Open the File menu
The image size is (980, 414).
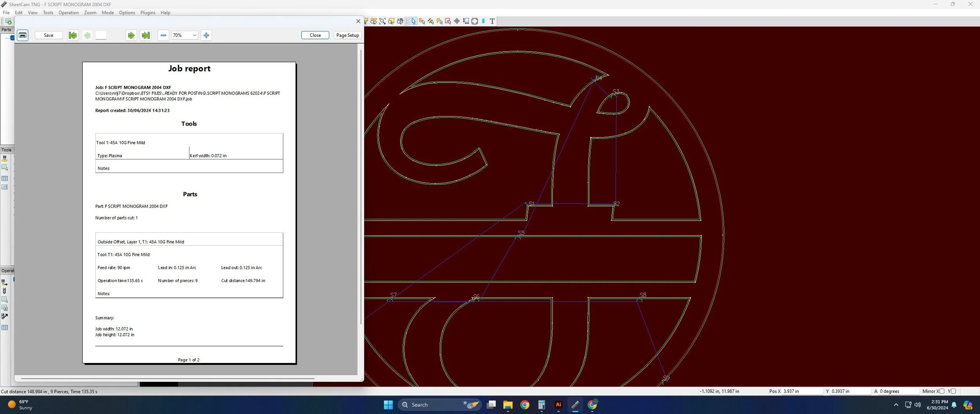6,13
